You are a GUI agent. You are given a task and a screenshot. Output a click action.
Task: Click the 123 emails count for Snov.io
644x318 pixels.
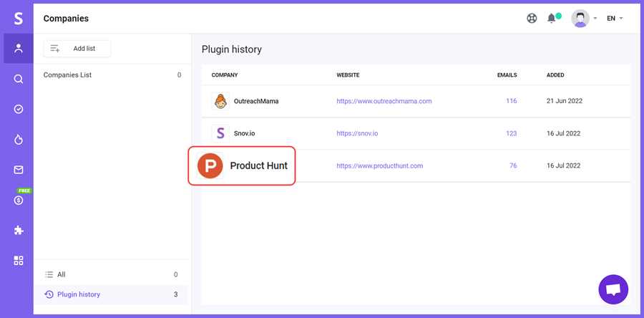pos(512,133)
